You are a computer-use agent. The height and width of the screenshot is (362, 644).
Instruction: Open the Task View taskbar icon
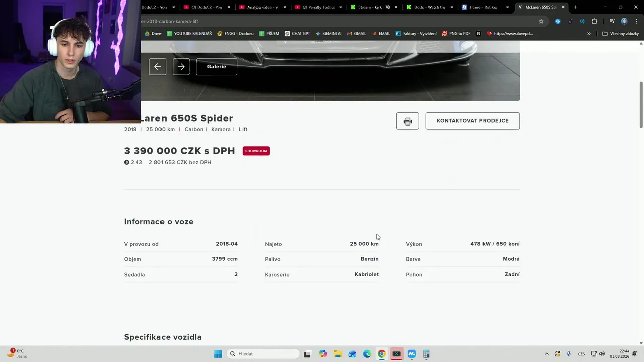pos(307,354)
